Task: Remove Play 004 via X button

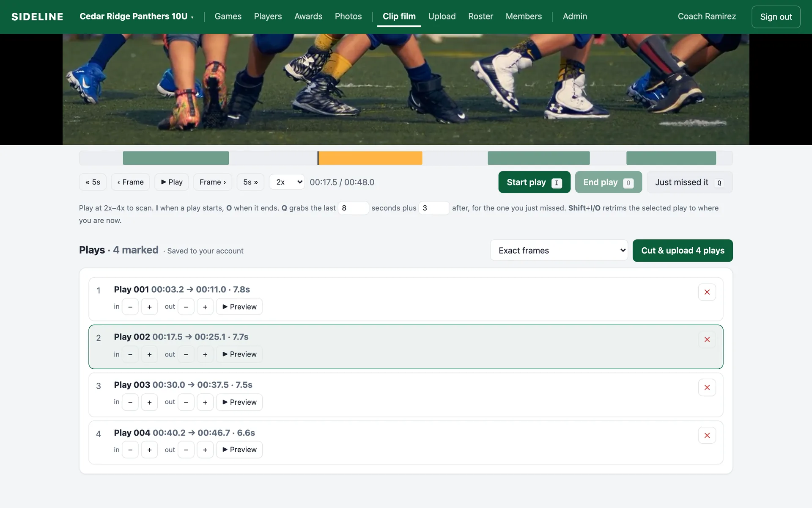Action: pyautogui.click(x=707, y=435)
